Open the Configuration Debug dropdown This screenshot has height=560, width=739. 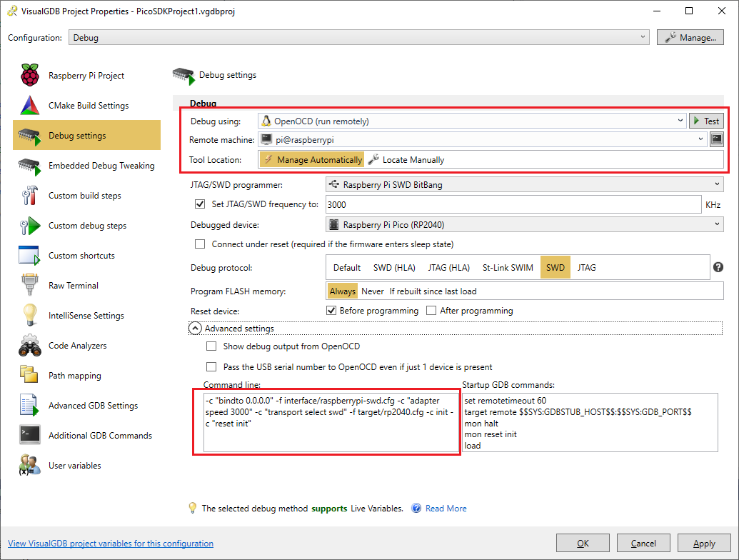[359, 38]
